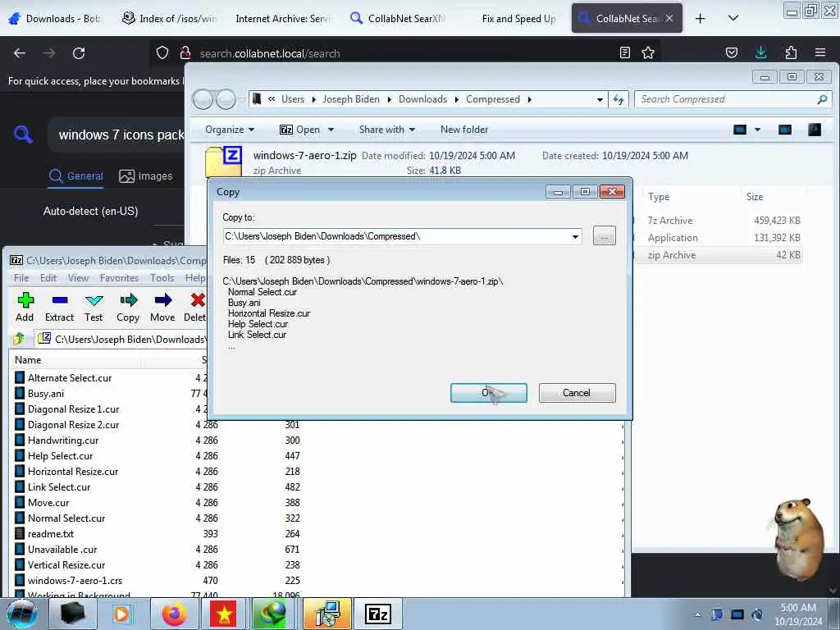Expand the Open button dropdown arrow

point(331,130)
